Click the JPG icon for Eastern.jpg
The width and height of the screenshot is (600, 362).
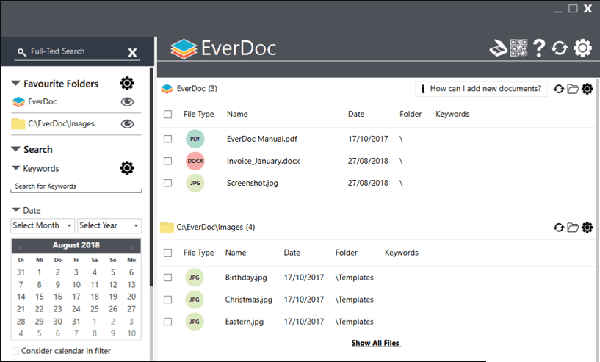tap(194, 321)
